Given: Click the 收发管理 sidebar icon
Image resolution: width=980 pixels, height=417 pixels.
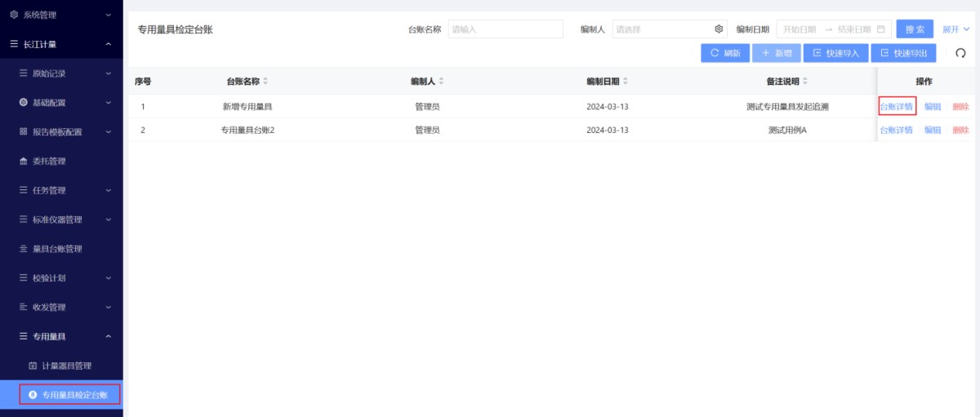Looking at the screenshot, I should 24,308.
